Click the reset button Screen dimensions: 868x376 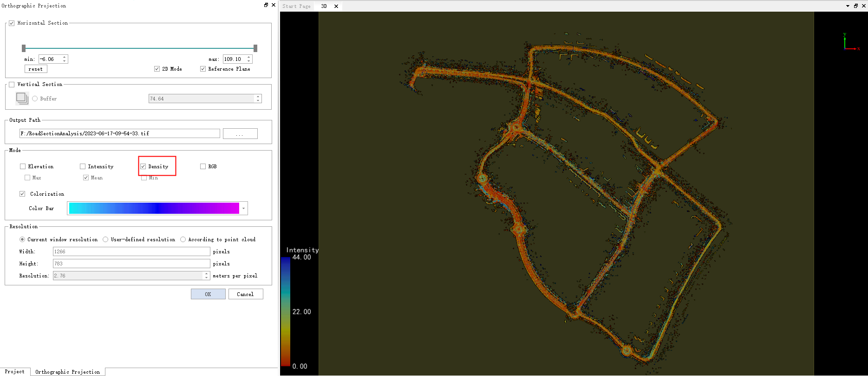coord(36,69)
